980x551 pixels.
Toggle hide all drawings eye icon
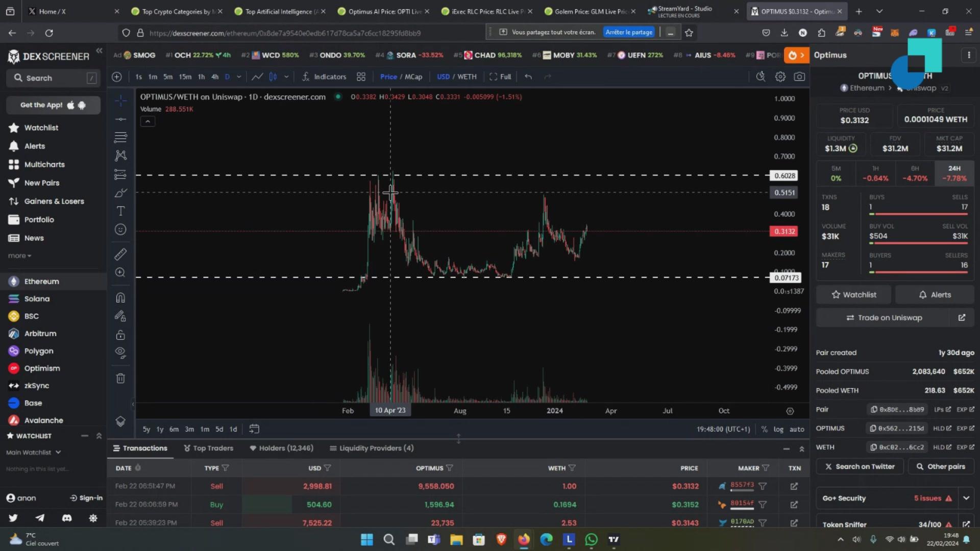pyautogui.click(x=120, y=352)
